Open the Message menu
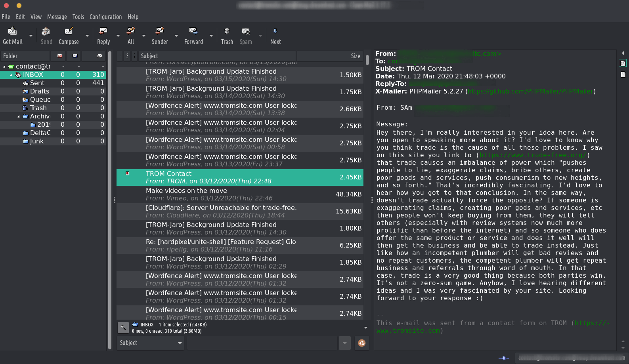Screen dimensions: 629x364 pyautogui.click(x=57, y=17)
